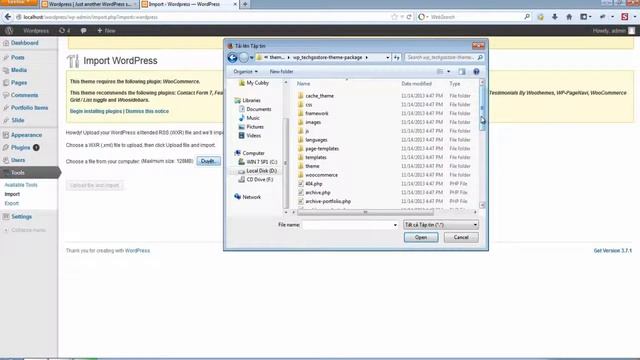Select Videos library in navigation pane

tap(253, 136)
